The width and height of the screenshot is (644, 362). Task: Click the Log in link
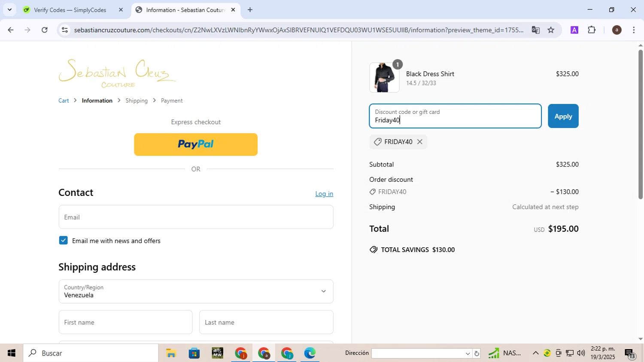324,194
